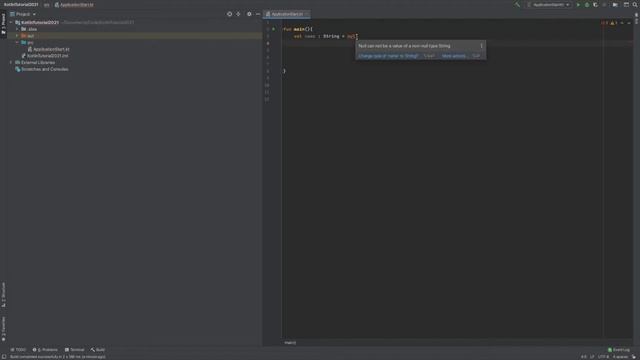Screen dimensions: 640x360
Task: Open the TODO tool window
Action: click(x=18, y=350)
